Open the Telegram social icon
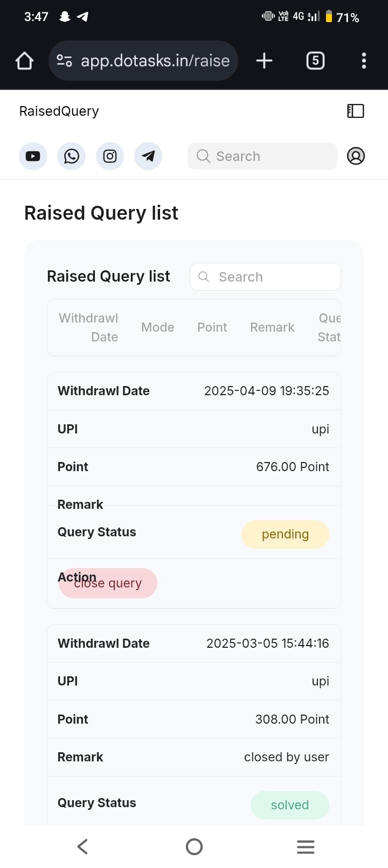 tap(148, 156)
